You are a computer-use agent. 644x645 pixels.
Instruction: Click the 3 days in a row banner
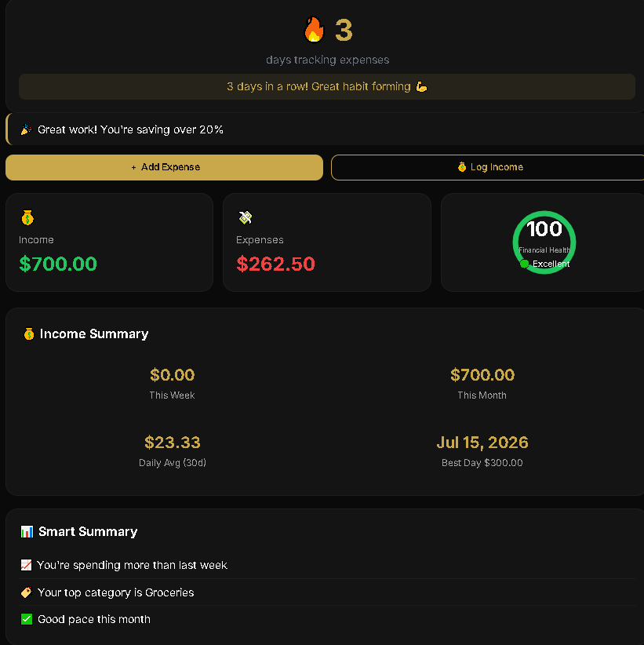pyautogui.click(x=327, y=87)
